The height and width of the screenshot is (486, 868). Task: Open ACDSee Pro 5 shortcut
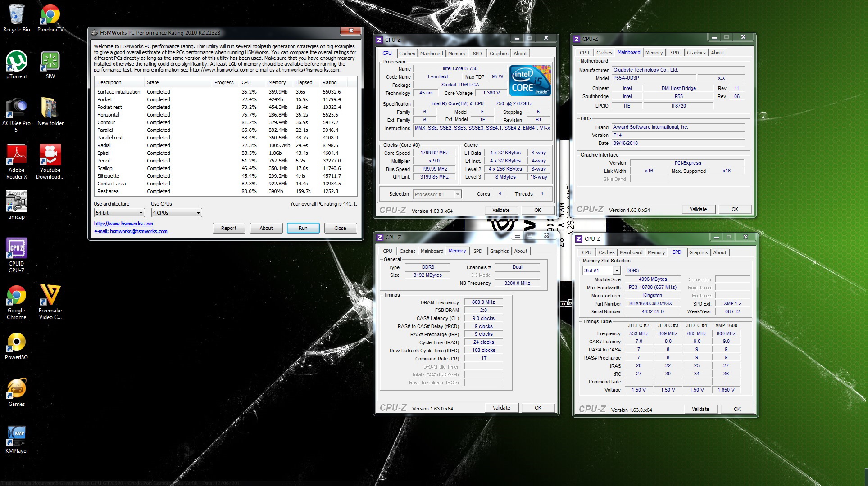point(17,109)
